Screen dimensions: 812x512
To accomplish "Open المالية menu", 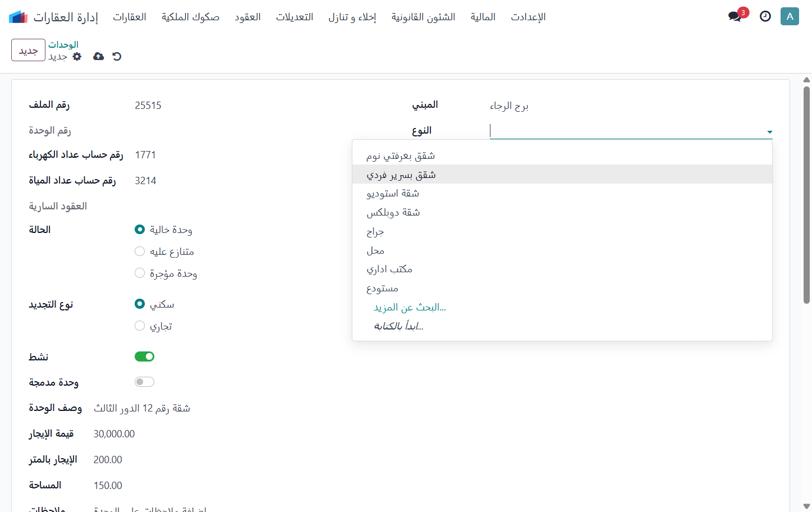I will pos(483,17).
